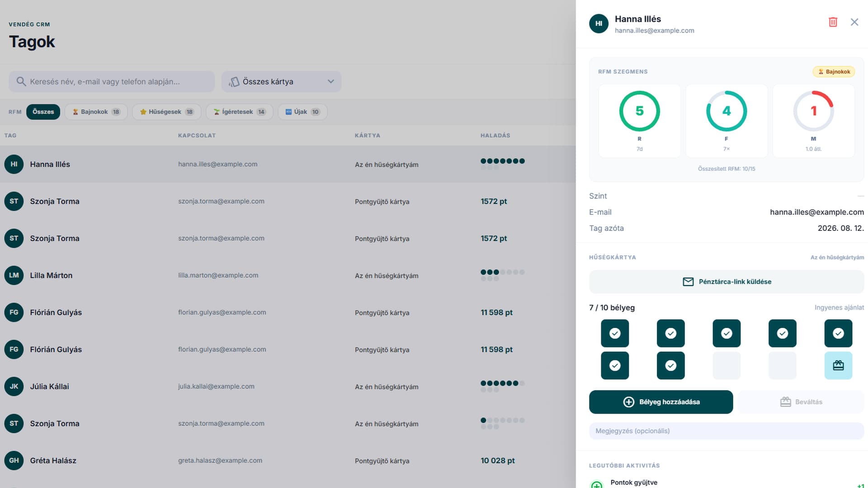Viewport: 868px width, 488px height.
Task: Click the Bajnokok segment badge in panel
Action: tap(834, 72)
